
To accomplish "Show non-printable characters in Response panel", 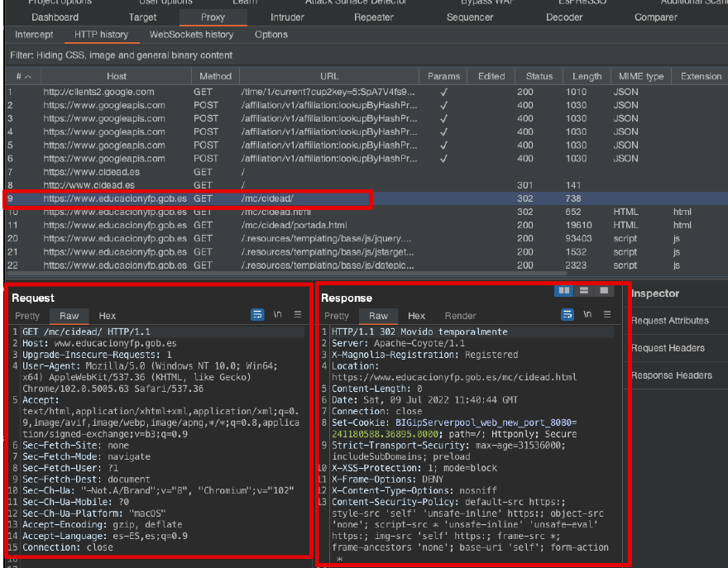I will pyautogui.click(x=588, y=315).
